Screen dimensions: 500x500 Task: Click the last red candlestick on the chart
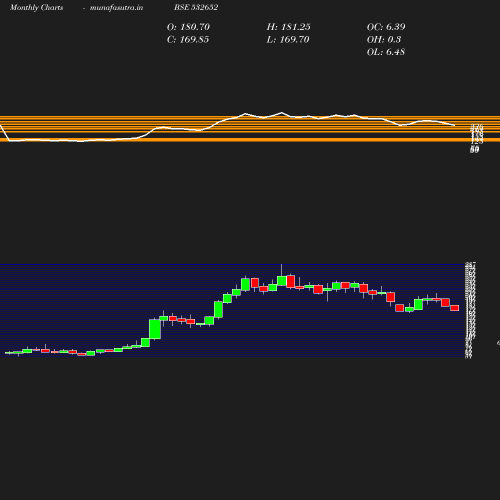pyautogui.click(x=455, y=308)
